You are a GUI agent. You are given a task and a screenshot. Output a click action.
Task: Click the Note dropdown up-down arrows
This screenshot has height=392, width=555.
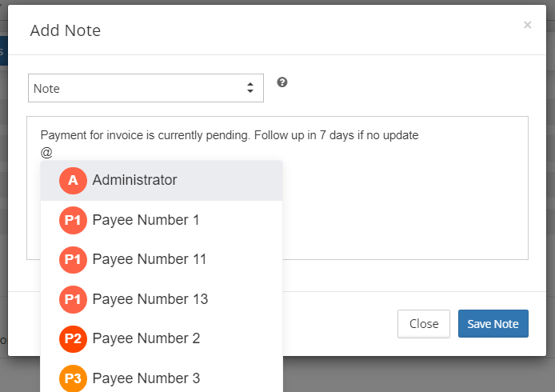tap(250, 88)
